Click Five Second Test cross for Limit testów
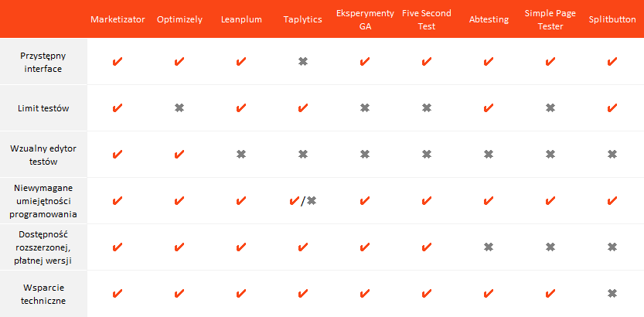This screenshot has height=317, width=644. point(427,108)
